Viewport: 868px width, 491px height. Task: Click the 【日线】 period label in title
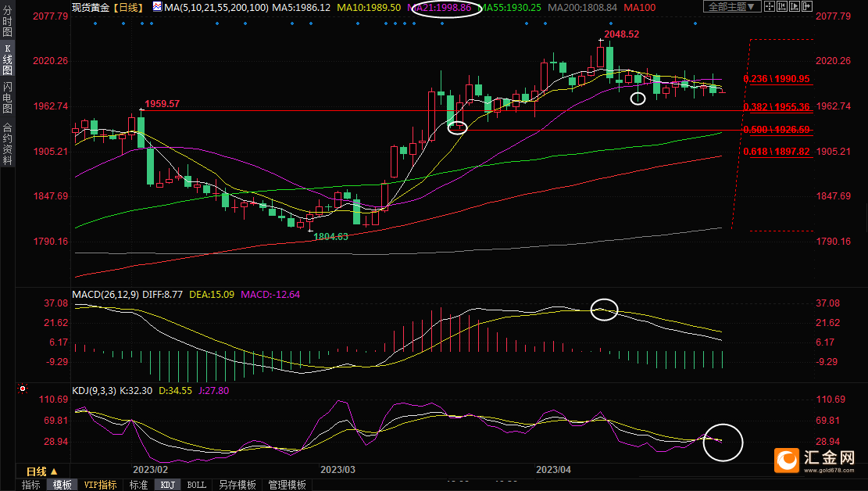point(128,7)
